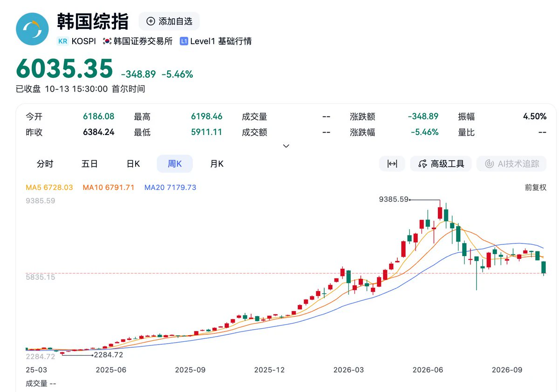Click the 添加自选 button
Viewport: 559px width, 392px height.
click(x=169, y=21)
